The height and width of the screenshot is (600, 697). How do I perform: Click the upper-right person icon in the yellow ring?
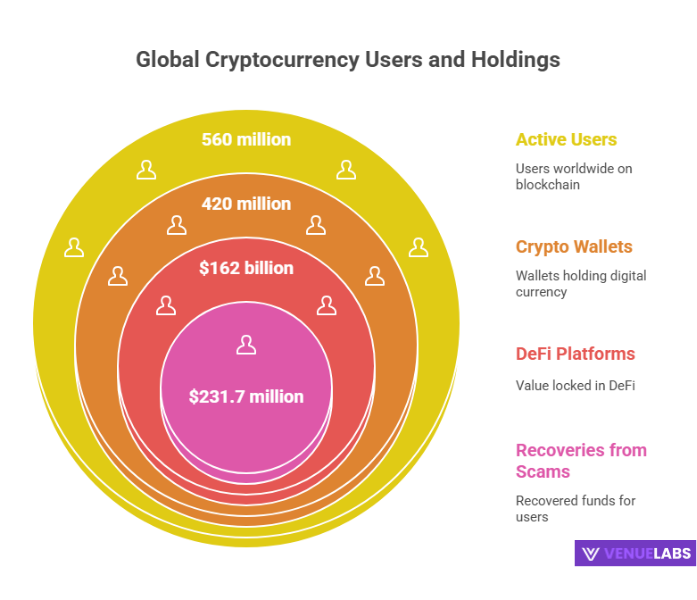click(x=346, y=170)
